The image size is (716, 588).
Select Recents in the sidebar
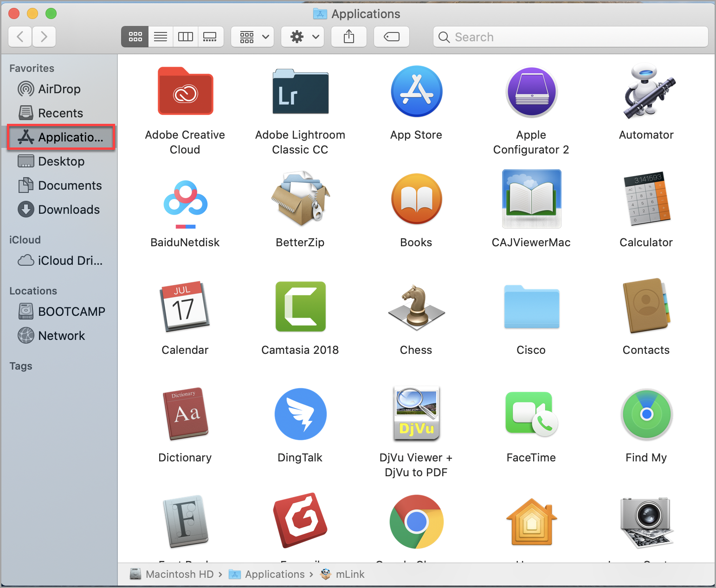[59, 113]
